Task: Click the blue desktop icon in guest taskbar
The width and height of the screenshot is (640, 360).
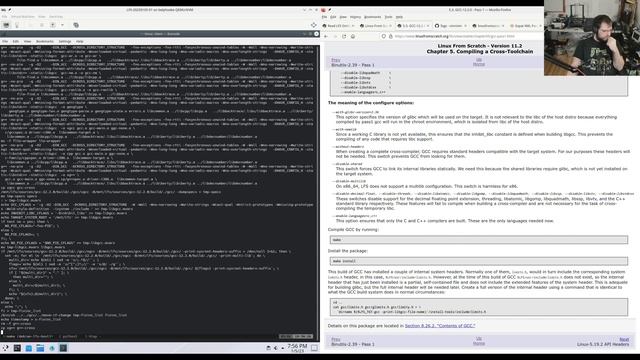Action: pos(29,348)
